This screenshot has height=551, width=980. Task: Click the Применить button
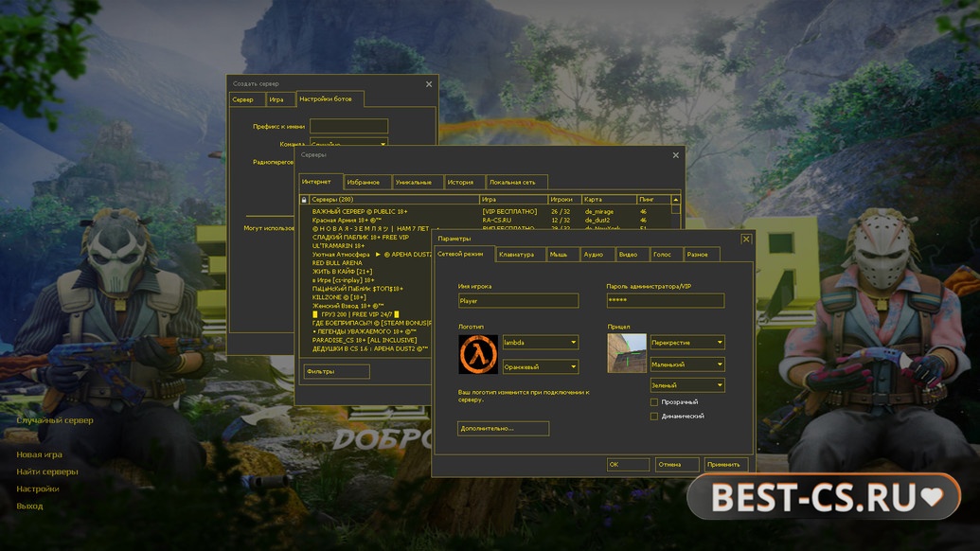(x=726, y=464)
